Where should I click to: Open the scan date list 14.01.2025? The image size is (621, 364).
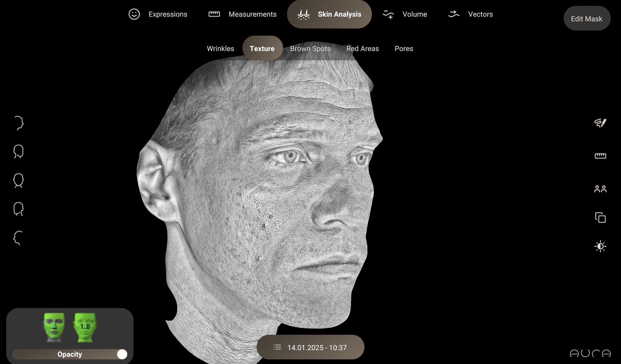pos(310,347)
